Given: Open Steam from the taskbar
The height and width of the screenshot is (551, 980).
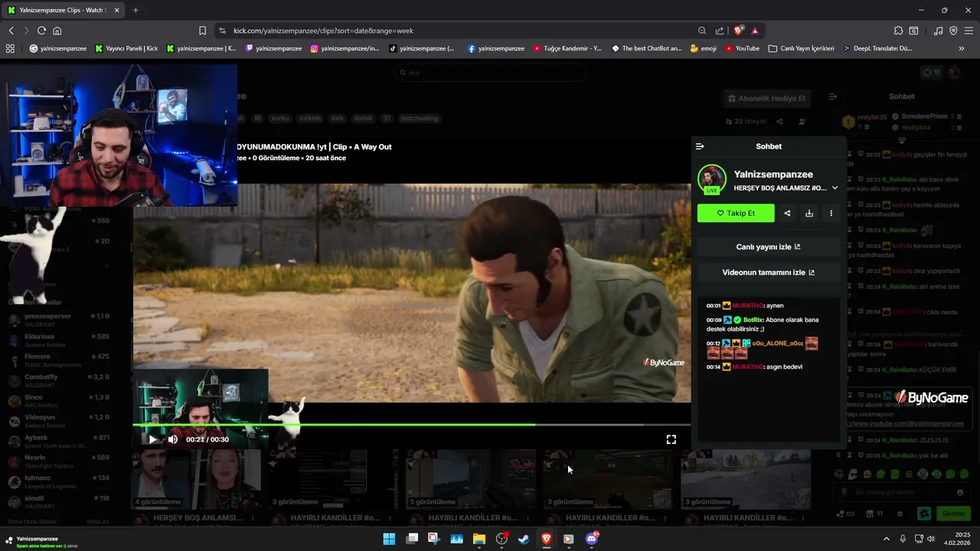Looking at the screenshot, I should tap(524, 539).
